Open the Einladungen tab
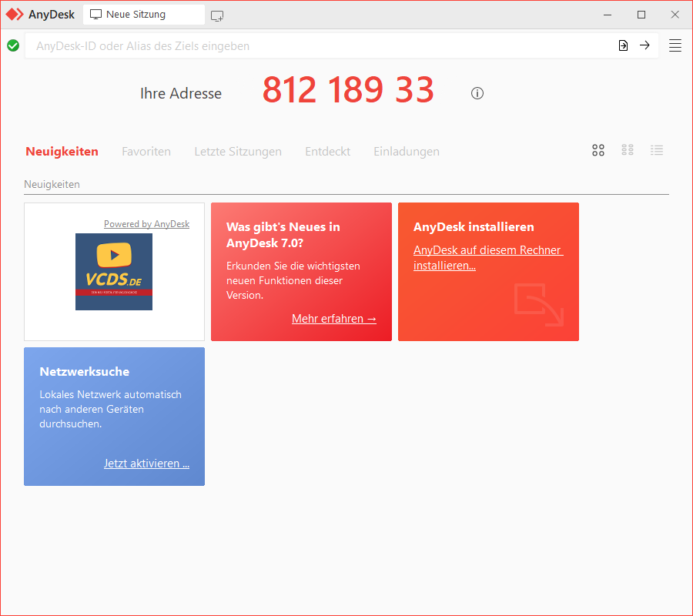This screenshot has height=616, width=693. coord(407,152)
